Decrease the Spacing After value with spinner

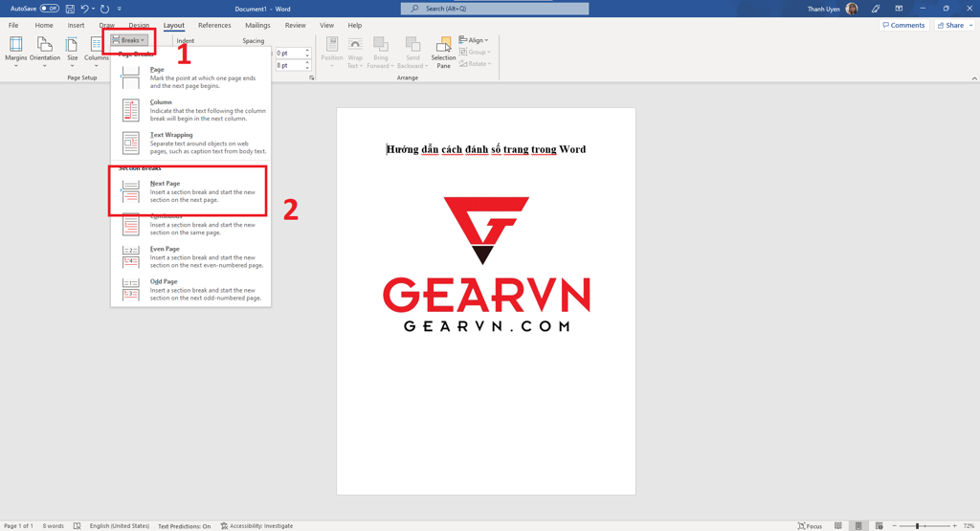point(307,68)
